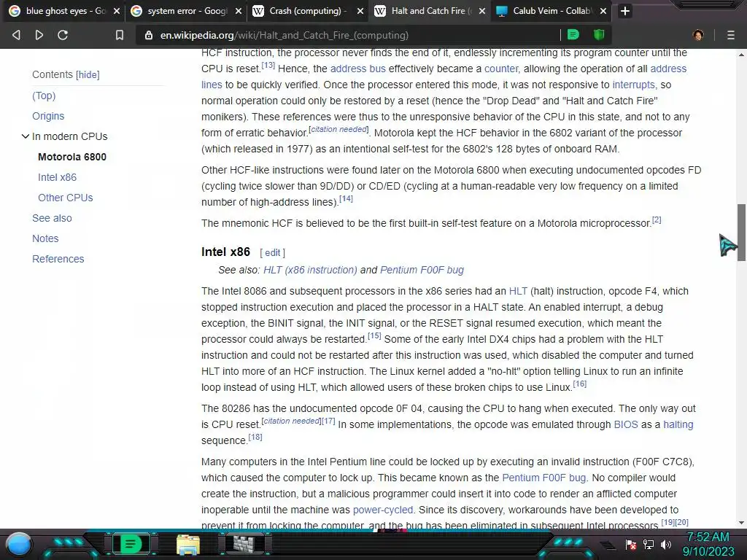Viewport: 747px width, 560px height.
Task: Click the scrollbar down arrow
Action: coord(741,522)
